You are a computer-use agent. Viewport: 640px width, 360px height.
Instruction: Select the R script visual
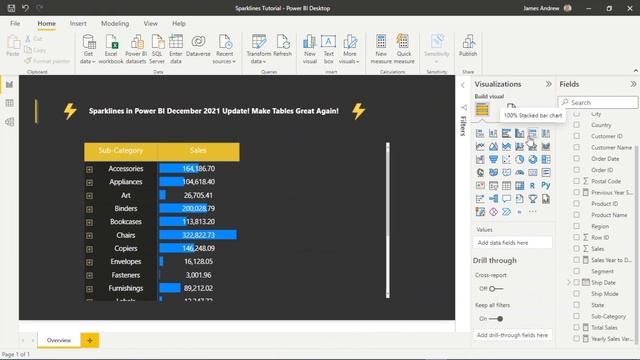[532, 186]
